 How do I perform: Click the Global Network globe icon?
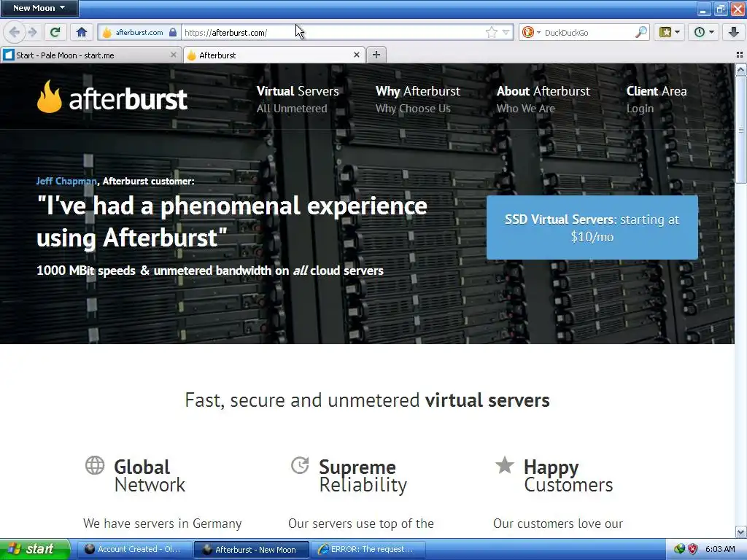click(95, 465)
